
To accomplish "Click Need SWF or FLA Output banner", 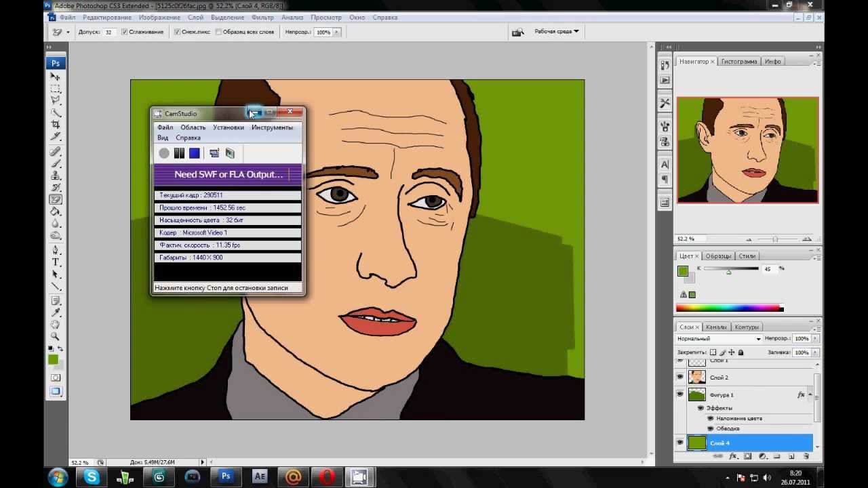I will click(229, 174).
